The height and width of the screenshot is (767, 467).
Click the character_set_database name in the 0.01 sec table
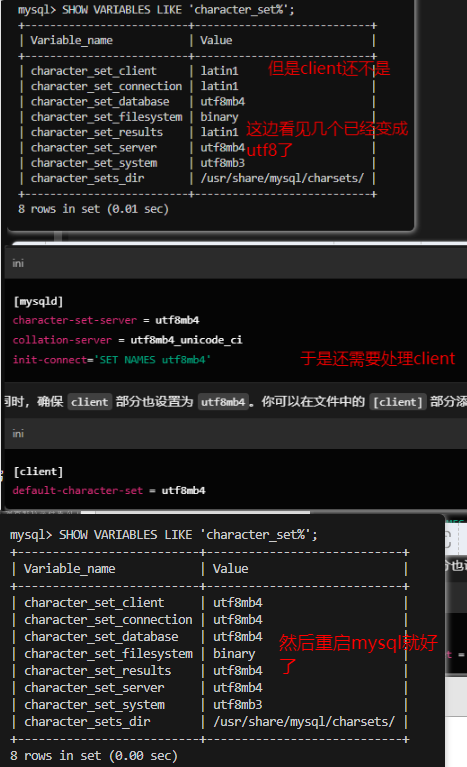click(100, 102)
